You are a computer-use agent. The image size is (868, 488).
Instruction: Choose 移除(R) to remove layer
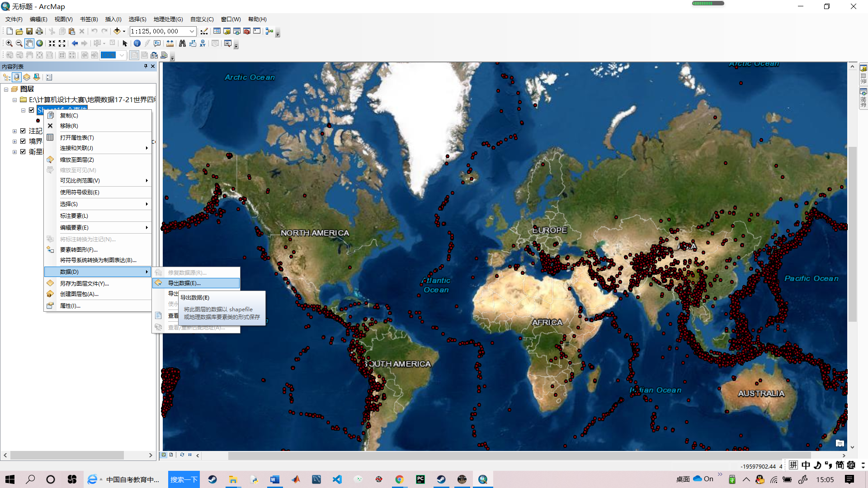point(98,126)
